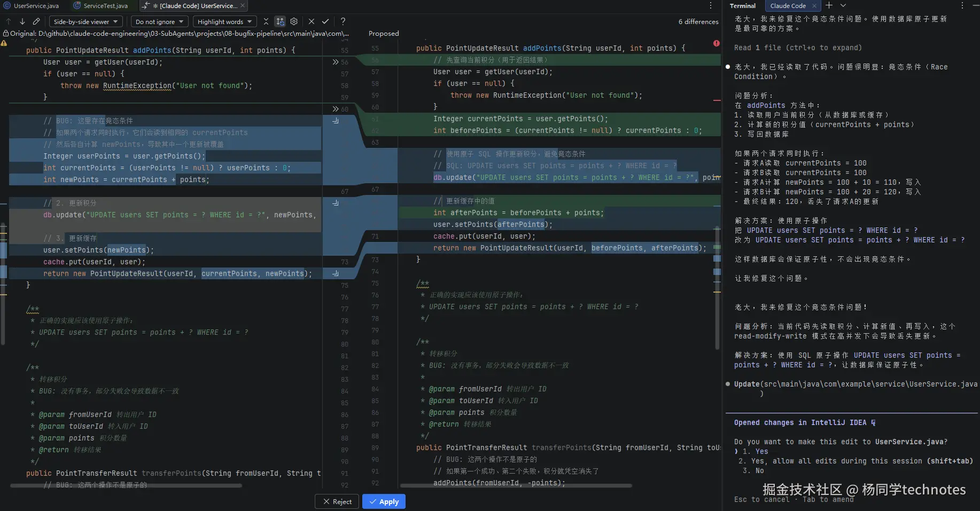Open the diff help question mark
Screen dimensions: 980x511
click(343, 21)
